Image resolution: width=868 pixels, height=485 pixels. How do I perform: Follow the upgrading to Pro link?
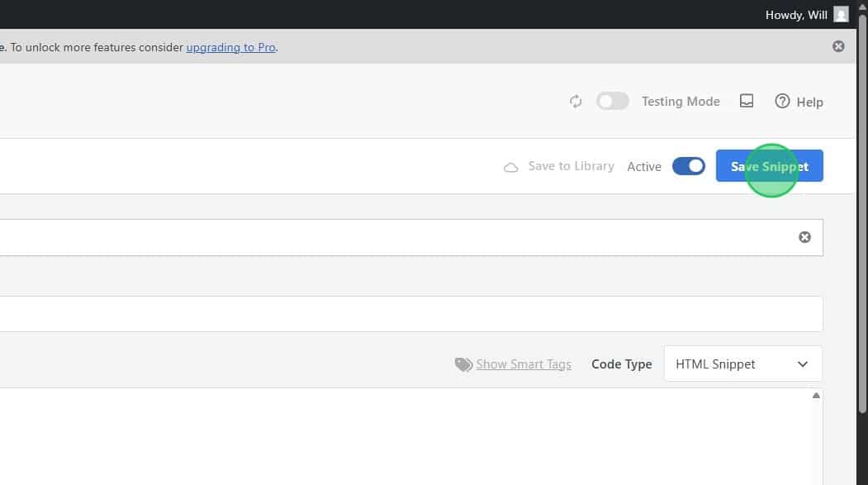[230, 47]
